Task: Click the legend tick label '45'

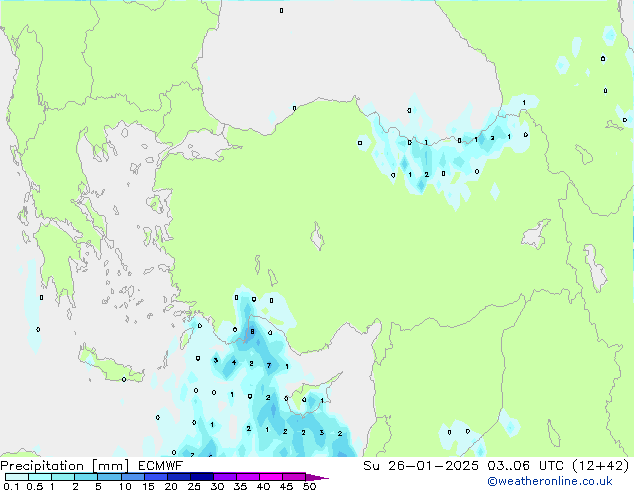Action: 286,486
